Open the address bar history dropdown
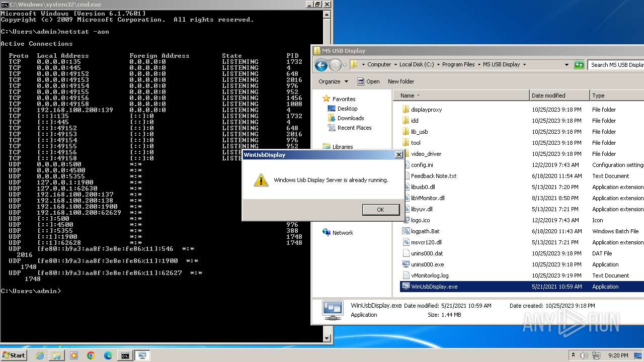This screenshot has width=644, height=362. [x=567, y=64]
